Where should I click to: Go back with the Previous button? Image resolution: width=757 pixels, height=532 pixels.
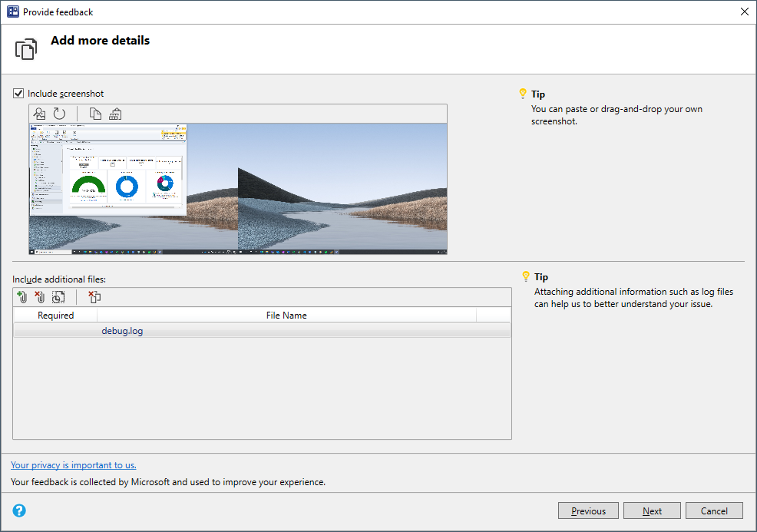click(588, 511)
